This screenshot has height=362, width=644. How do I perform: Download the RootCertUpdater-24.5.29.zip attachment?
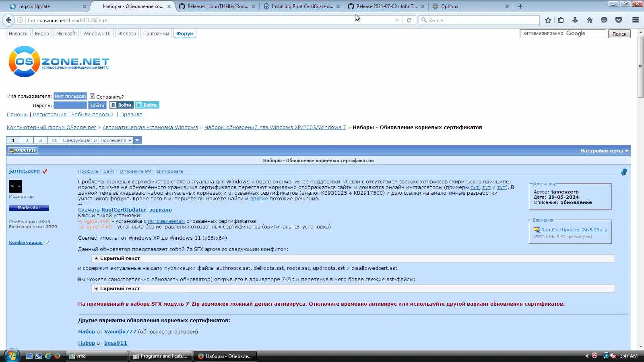(x=574, y=230)
